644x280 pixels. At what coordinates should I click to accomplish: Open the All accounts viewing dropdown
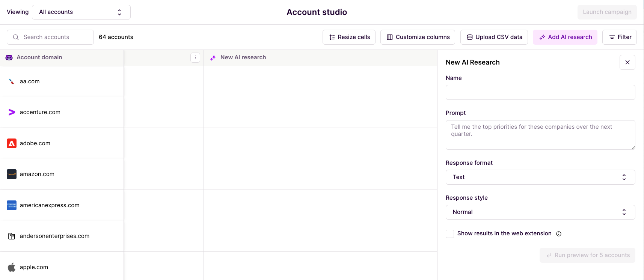(x=81, y=12)
